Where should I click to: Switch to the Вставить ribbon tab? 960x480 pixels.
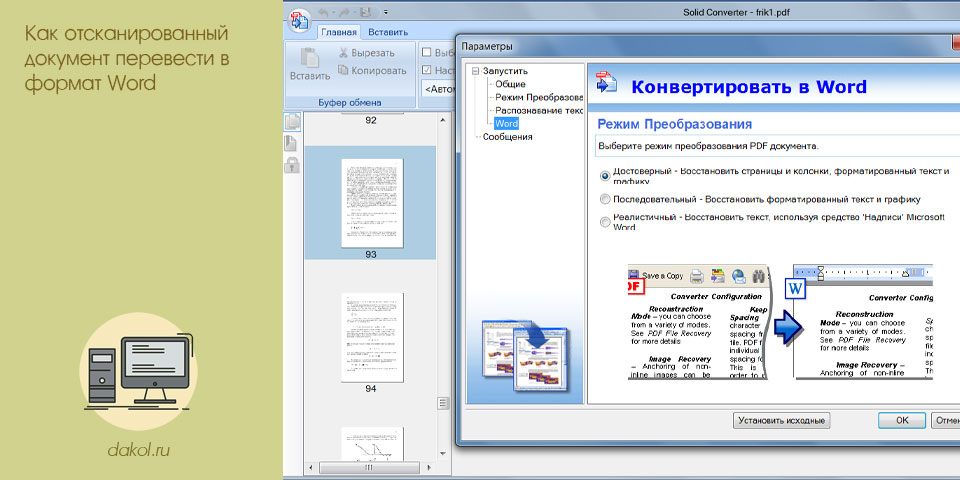click(388, 32)
